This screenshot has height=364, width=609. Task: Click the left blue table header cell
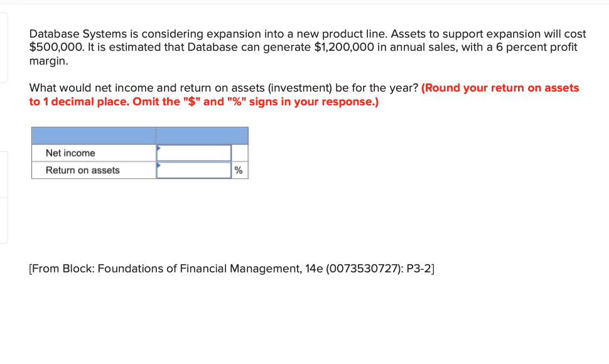[93, 135]
